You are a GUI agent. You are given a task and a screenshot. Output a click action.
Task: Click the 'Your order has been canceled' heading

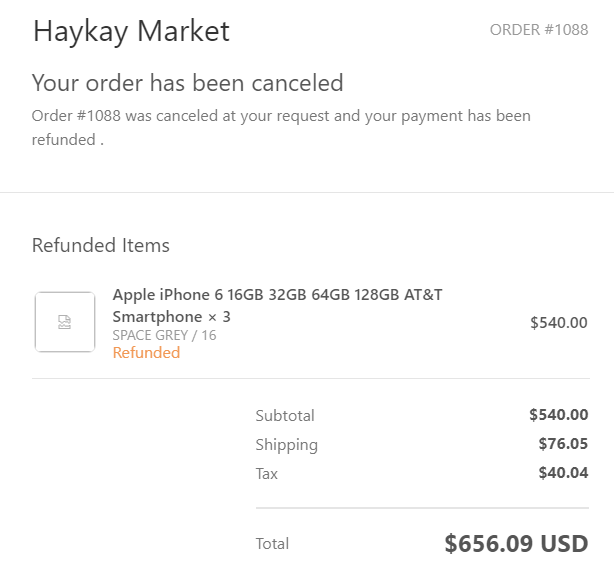pos(187,82)
